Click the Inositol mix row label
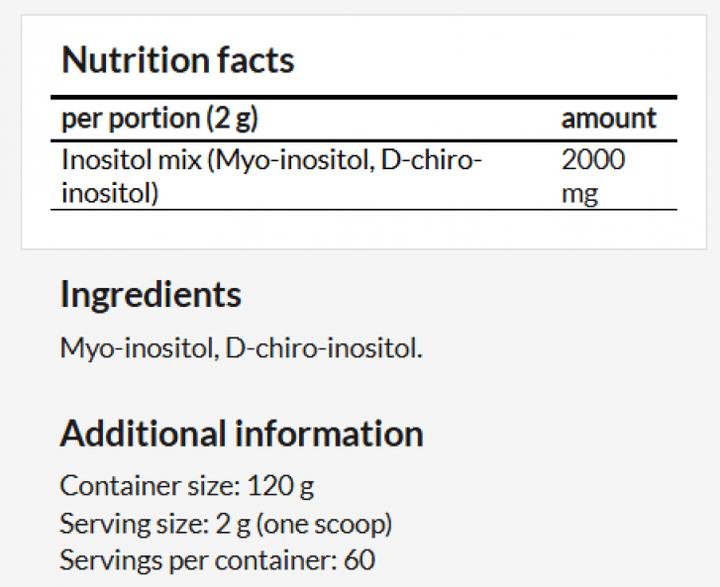Viewport: 720px width, 587px height. coord(272,176)
